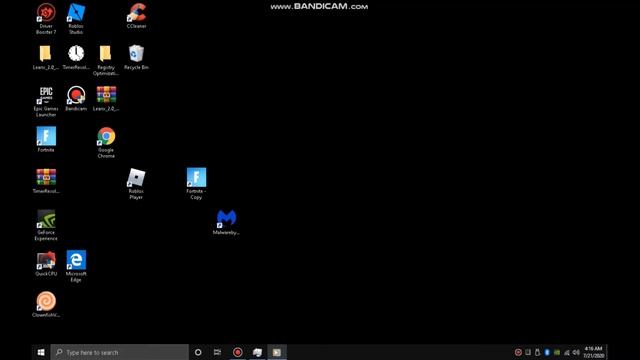
Task: Open the Recycle Bin
Action: click(136, 57)
